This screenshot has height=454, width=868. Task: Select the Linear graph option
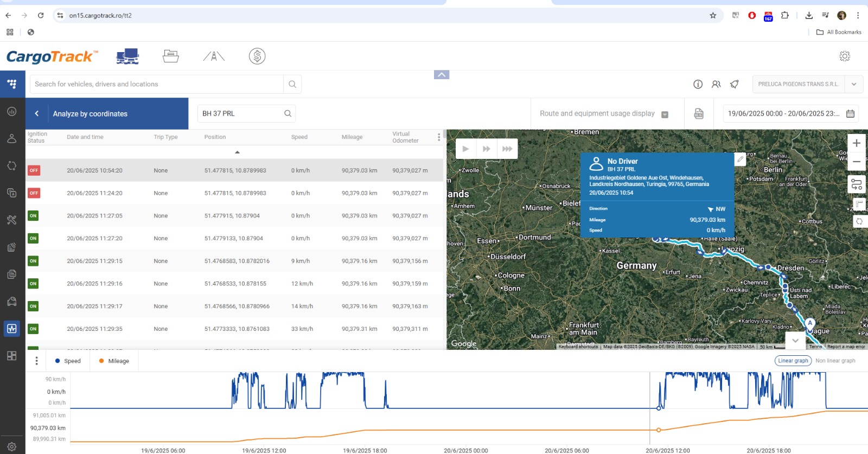point(793,361)
